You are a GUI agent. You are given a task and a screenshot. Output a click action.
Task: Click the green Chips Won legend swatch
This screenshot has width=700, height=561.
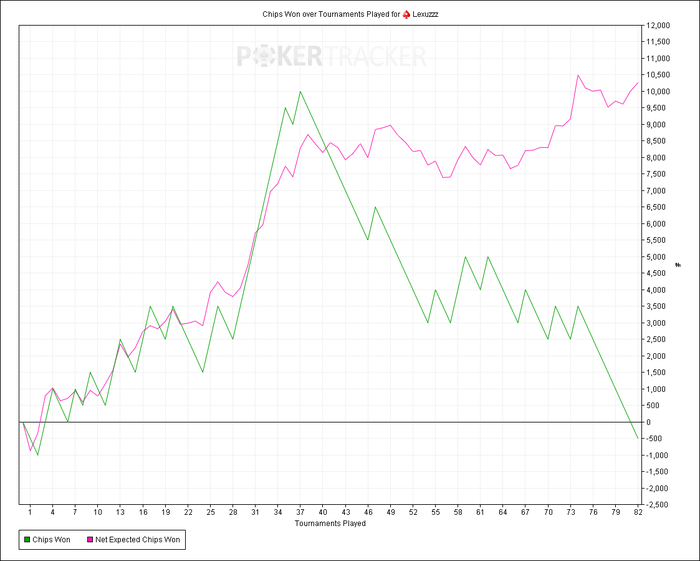tap(26, 540)
